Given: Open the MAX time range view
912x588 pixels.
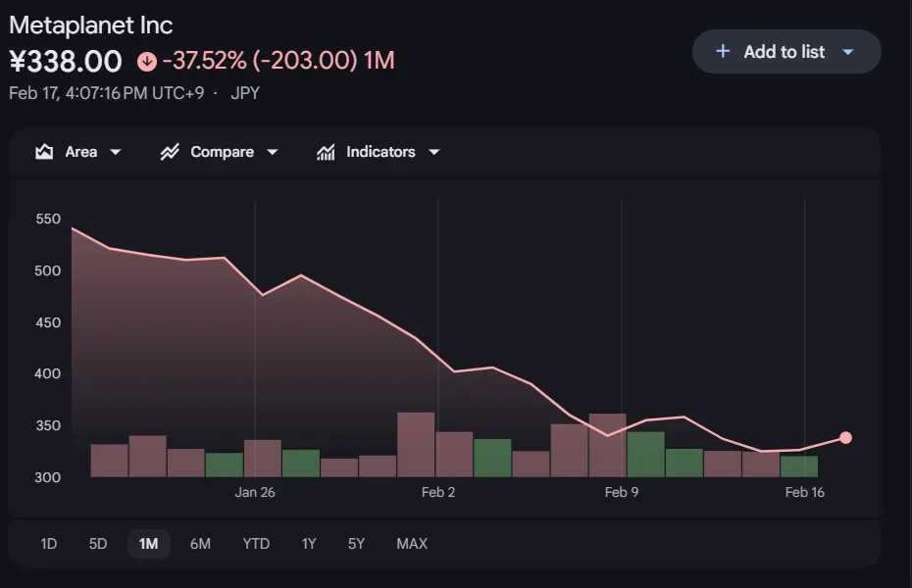Looking at the screenshot, I should coord(412,543).
